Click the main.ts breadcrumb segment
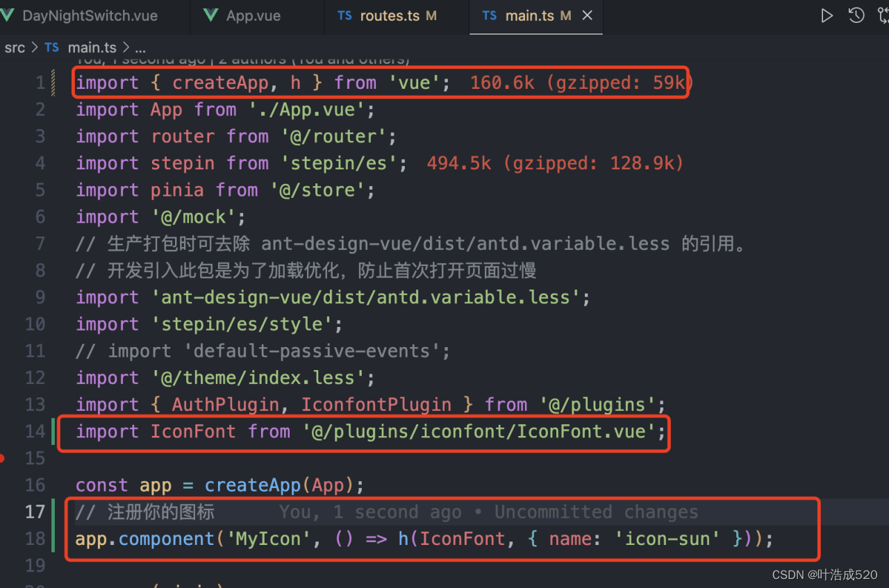The image size is (889, 588). (92, 48)
